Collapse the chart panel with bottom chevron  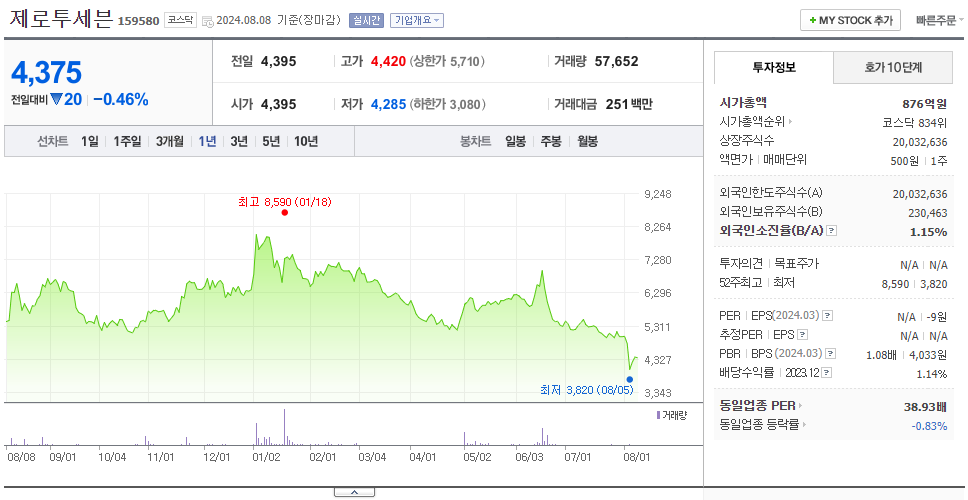pyautogui.click(x=354, y=492)
